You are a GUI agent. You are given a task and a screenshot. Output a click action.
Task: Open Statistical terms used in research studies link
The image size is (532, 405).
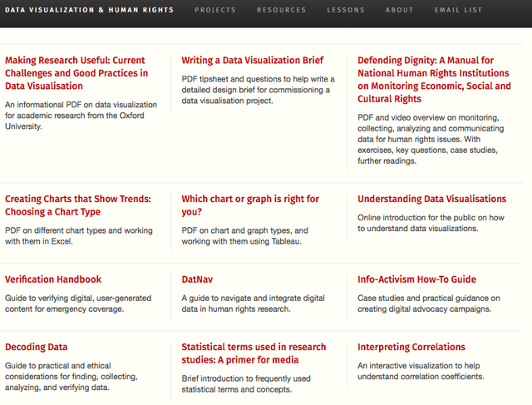point(254,353)
